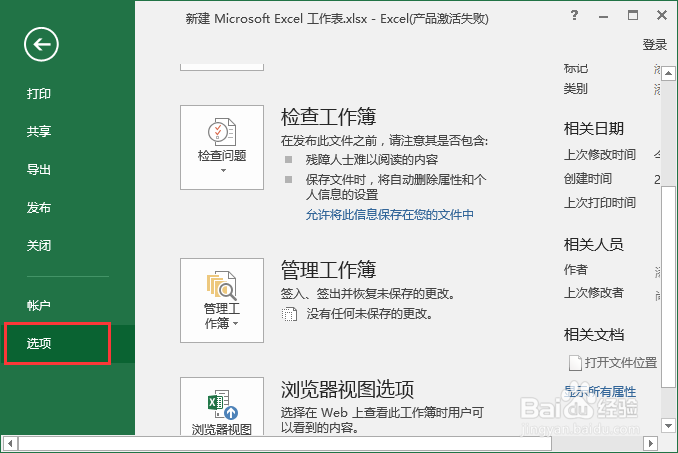This screenshot has height=453, width=678.
Task: Select 打印 in the sidebar
Action: (x=39, y=93)
